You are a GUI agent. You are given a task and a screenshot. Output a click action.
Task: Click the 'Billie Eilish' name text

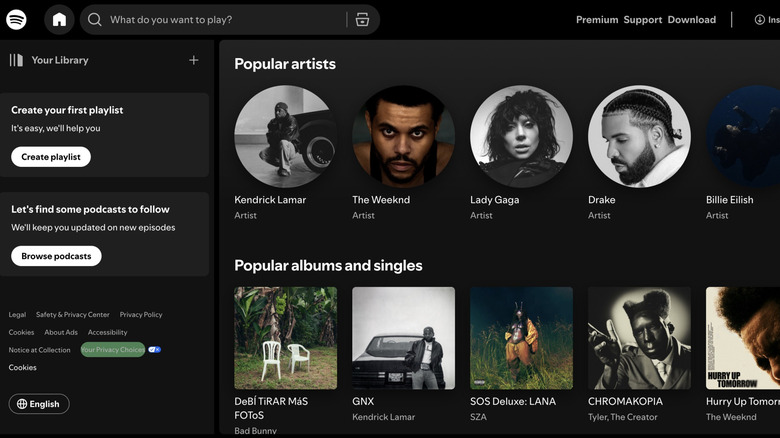click(x=729, y=200)
